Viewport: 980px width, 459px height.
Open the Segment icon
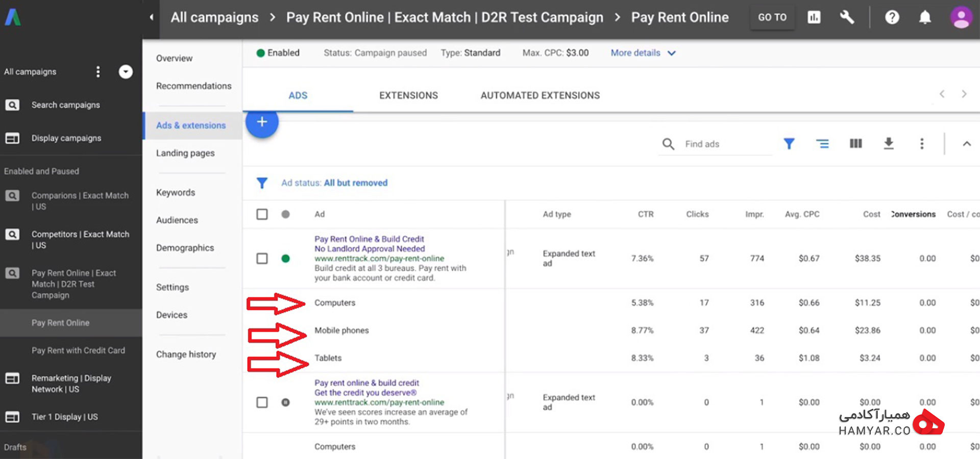(822, 144)
